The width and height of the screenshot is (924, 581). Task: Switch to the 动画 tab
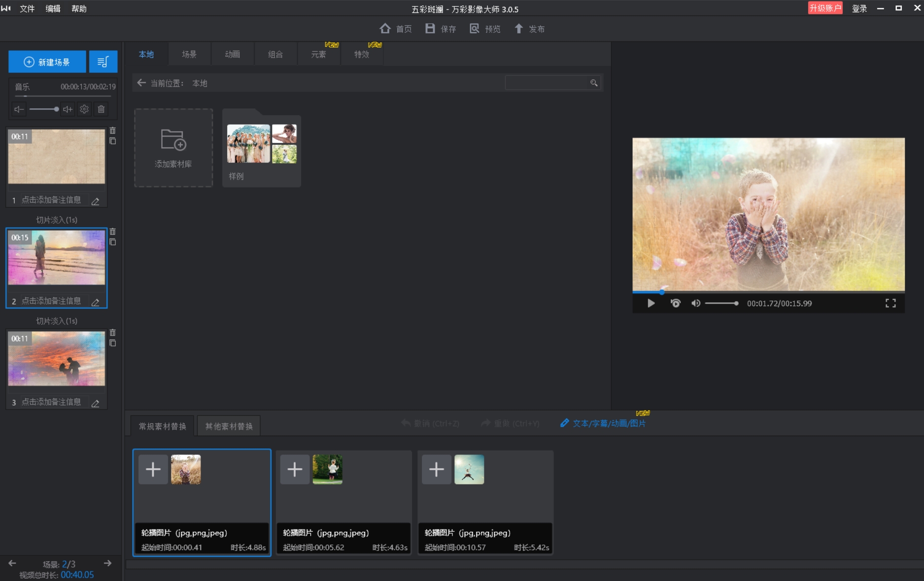(x=232, y=54)
